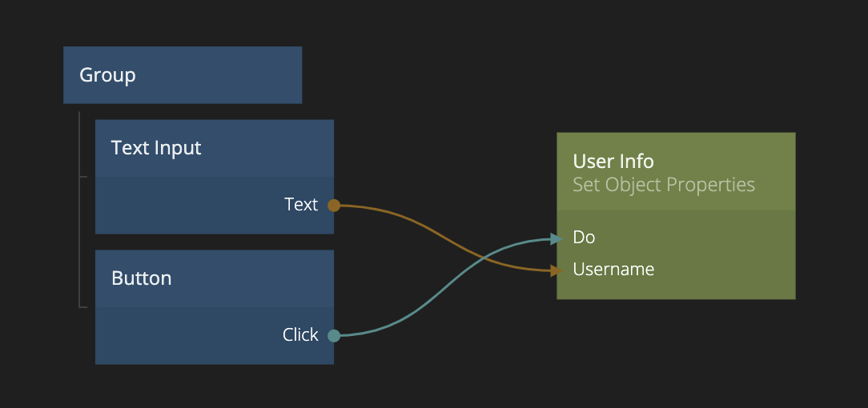Select the Button node header
Screen dimensions: 868x408
pyautogui.click(x=214, y=278)
